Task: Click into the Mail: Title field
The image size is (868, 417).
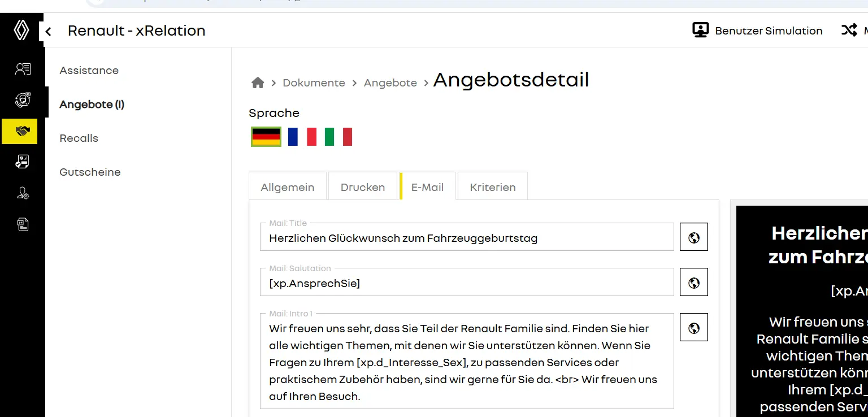Action: point(467,237)
